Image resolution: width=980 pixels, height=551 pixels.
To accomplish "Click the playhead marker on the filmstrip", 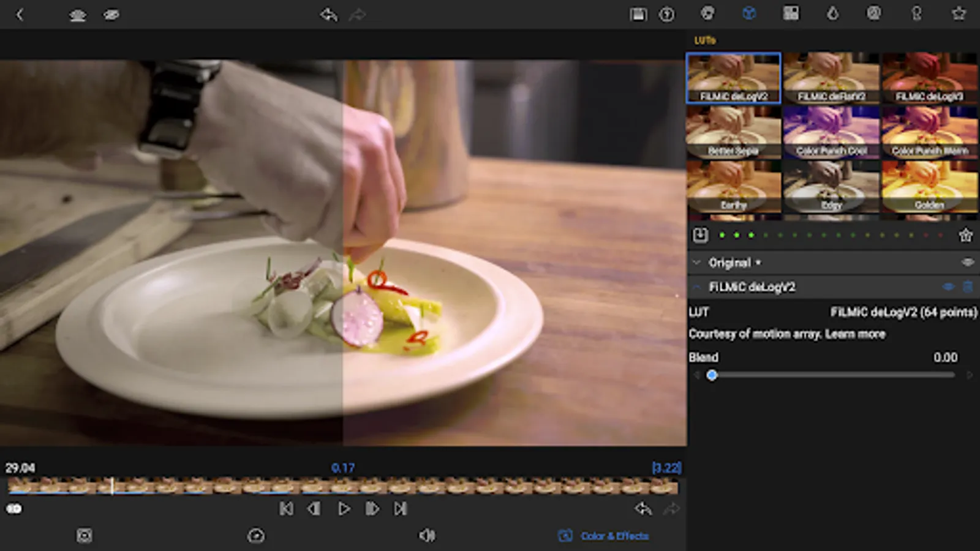I will pos(112,486).
